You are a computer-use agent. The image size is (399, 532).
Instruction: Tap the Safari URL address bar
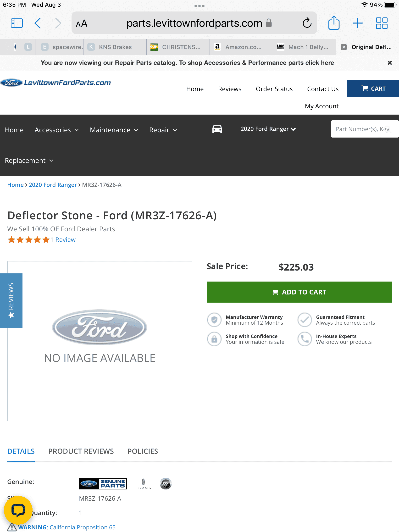pyautogui.click(x=194, y=23)
